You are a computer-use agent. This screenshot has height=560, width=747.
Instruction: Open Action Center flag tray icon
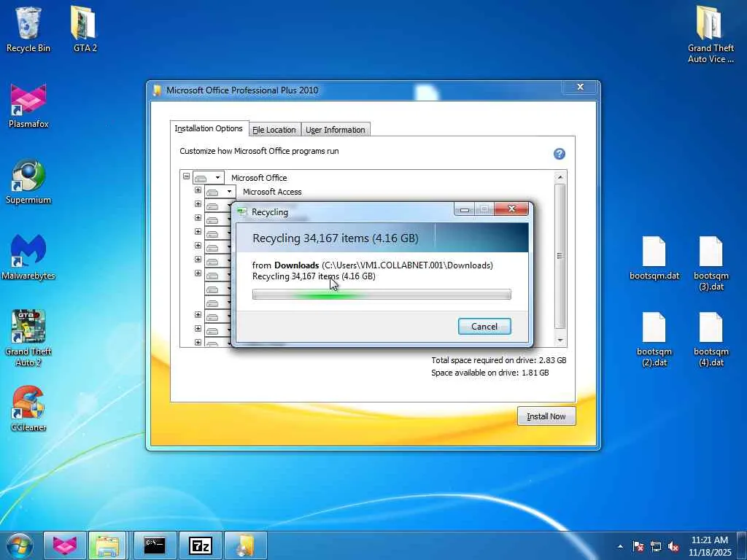638,546
